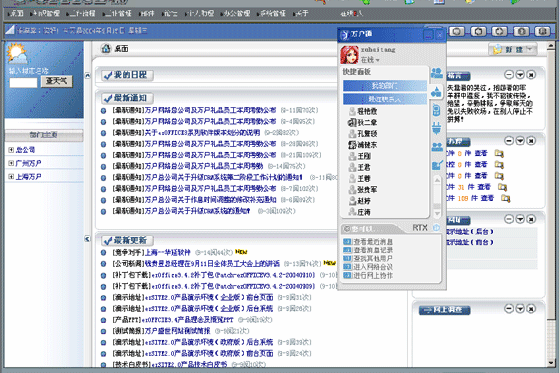The width and height of the screenshot is (560, 373).
Task: Close the motto text widget
Action: pos(531,75)
